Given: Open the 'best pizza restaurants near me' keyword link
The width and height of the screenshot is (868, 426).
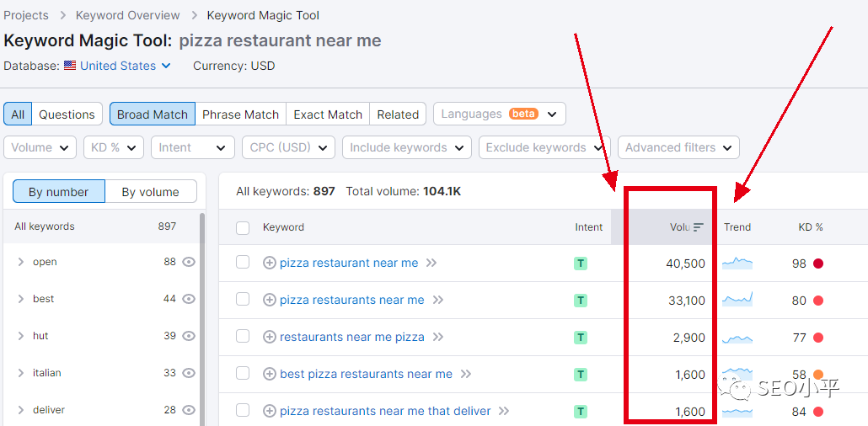Looking at the screenshot, I should (x=366, y=374).
